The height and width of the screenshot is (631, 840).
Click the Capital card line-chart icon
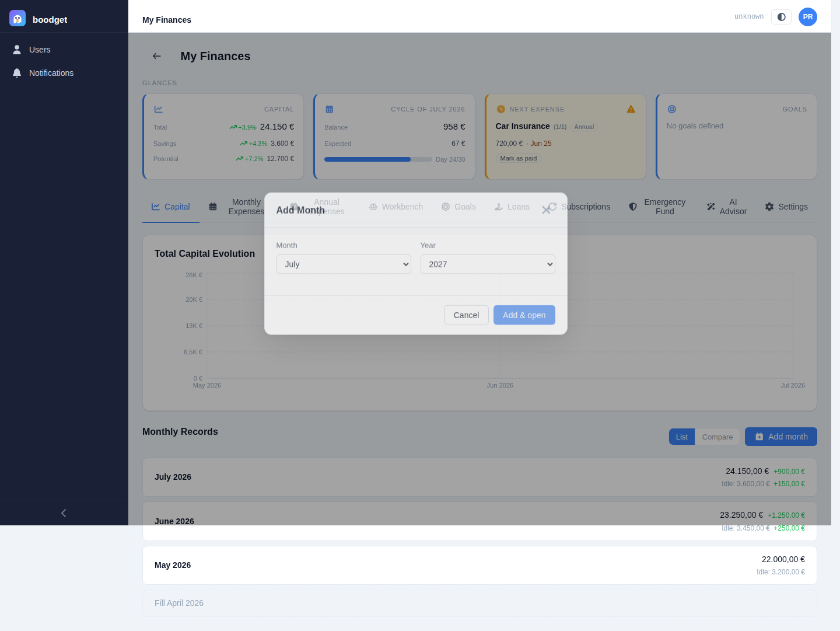[159, 109]
